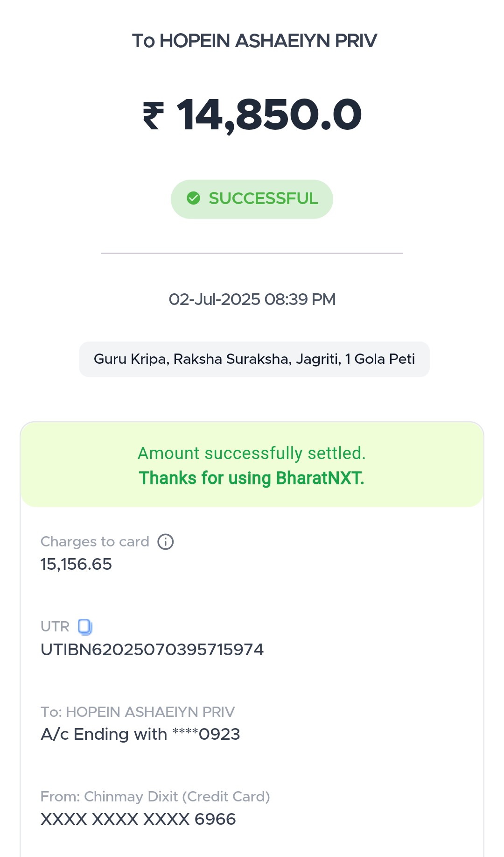Screen dimensions: 504x857
Task: Tap the divider line under the status badge
Action: click(x=252, y=253)
